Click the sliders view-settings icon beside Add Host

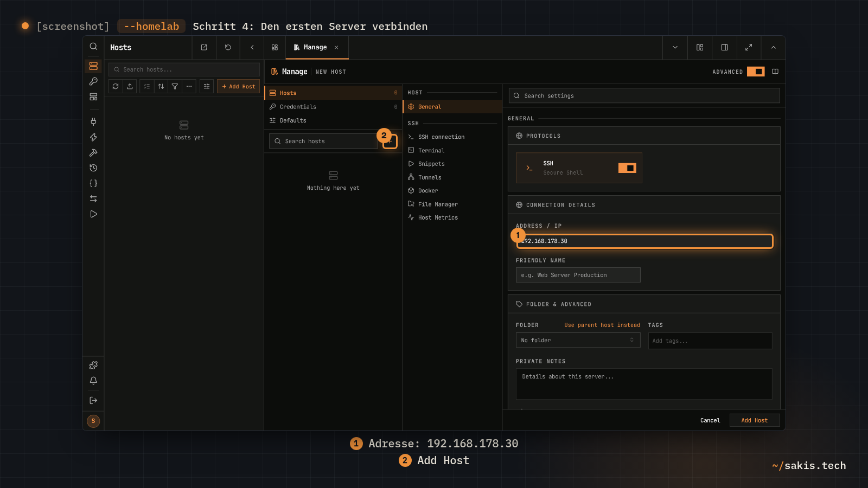click(207, 86)
